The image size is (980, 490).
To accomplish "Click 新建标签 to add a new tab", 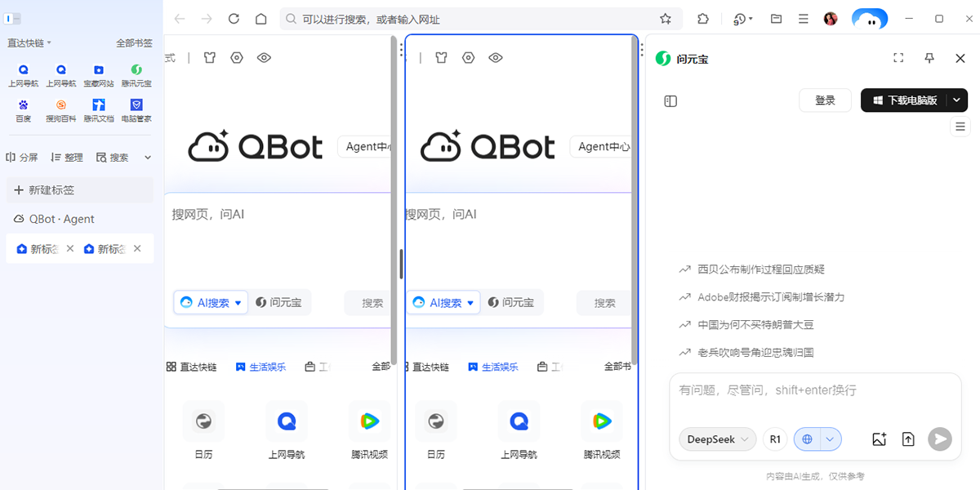I will [80, 190].
